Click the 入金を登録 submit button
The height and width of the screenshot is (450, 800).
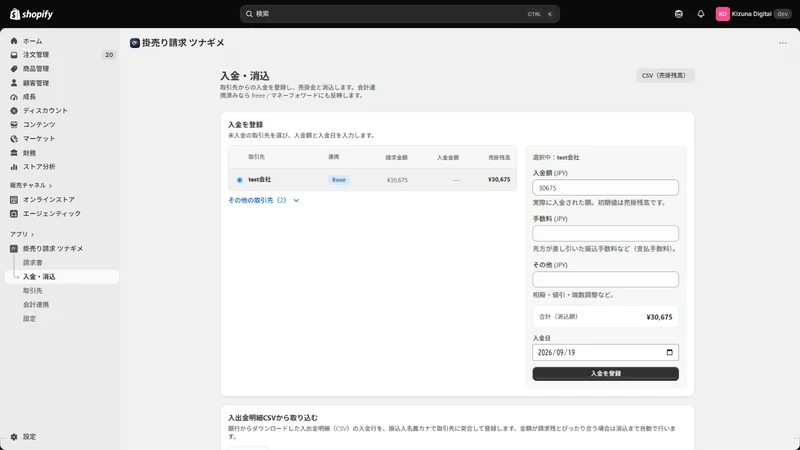(606, 373)
